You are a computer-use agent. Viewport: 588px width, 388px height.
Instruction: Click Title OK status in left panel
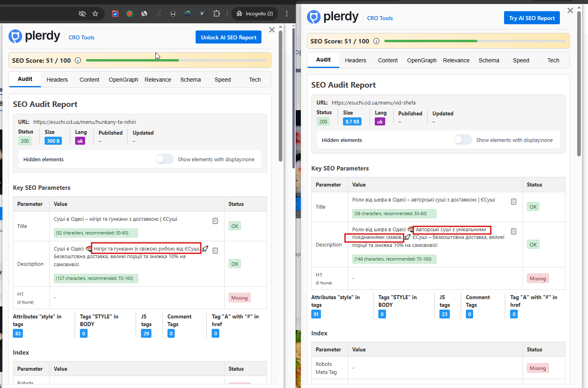(235, 226)
